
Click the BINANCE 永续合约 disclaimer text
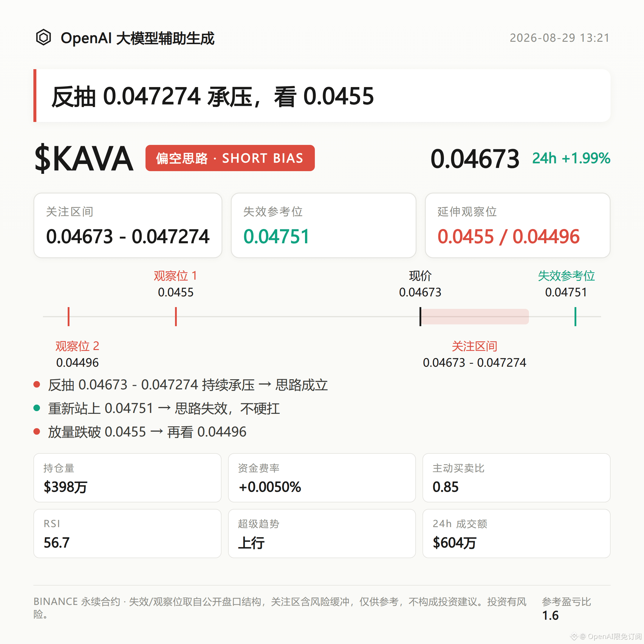tap(280, 608)
